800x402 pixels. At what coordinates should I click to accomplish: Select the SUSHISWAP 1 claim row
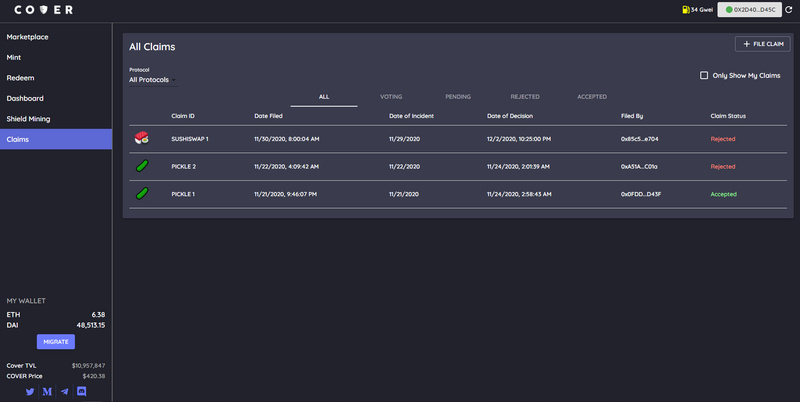(458, 139)
